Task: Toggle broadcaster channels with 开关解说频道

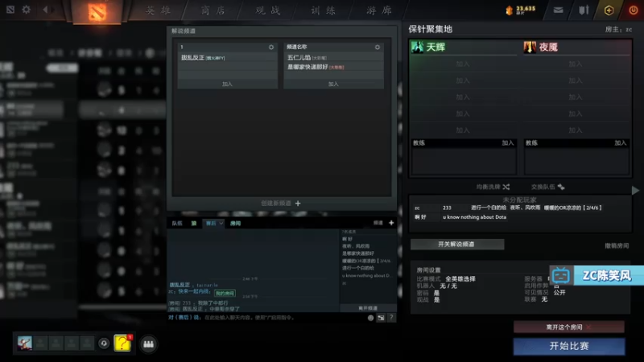Action: click(456, 245)
